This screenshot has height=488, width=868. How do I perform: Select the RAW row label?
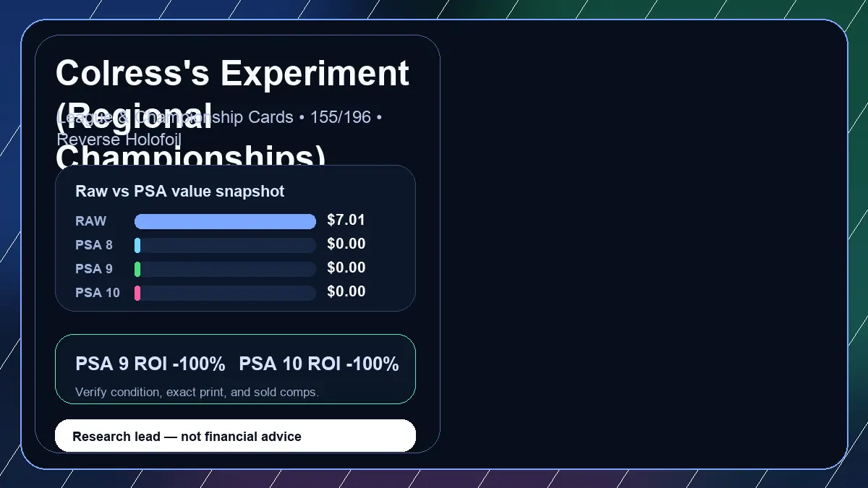[x=91, y=221]
